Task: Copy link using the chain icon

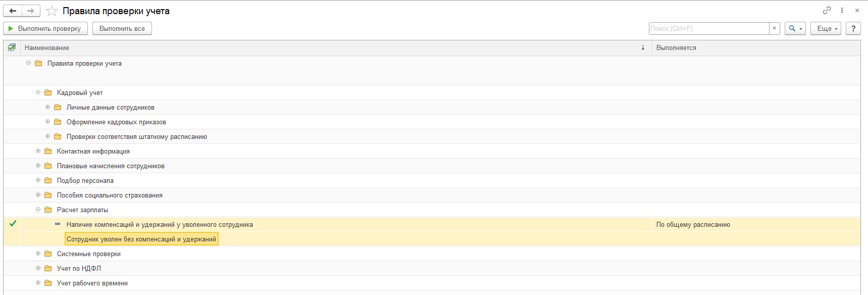Action: [x=827, y=10]
